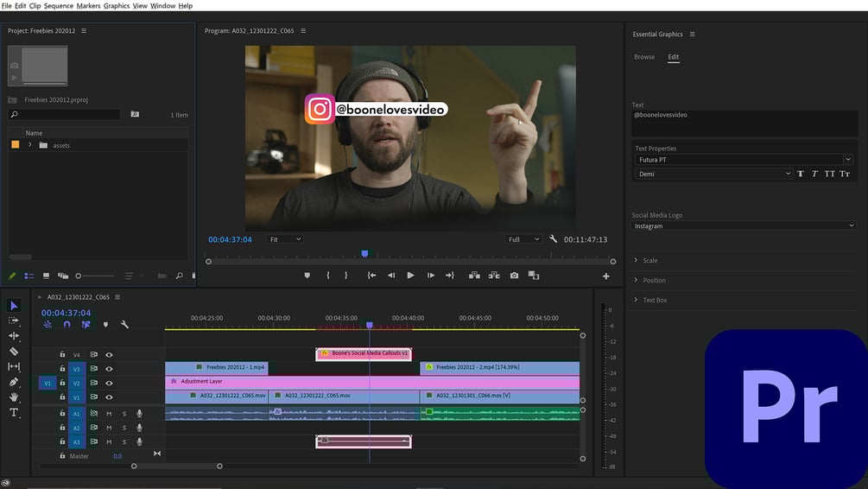Click the All Caps TT icon

(829, 174)
